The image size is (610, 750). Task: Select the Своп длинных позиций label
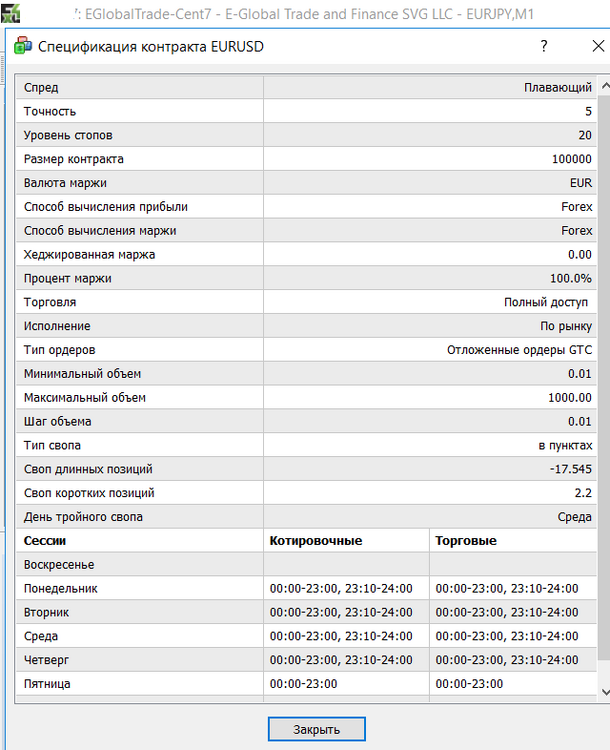(88, 469)
